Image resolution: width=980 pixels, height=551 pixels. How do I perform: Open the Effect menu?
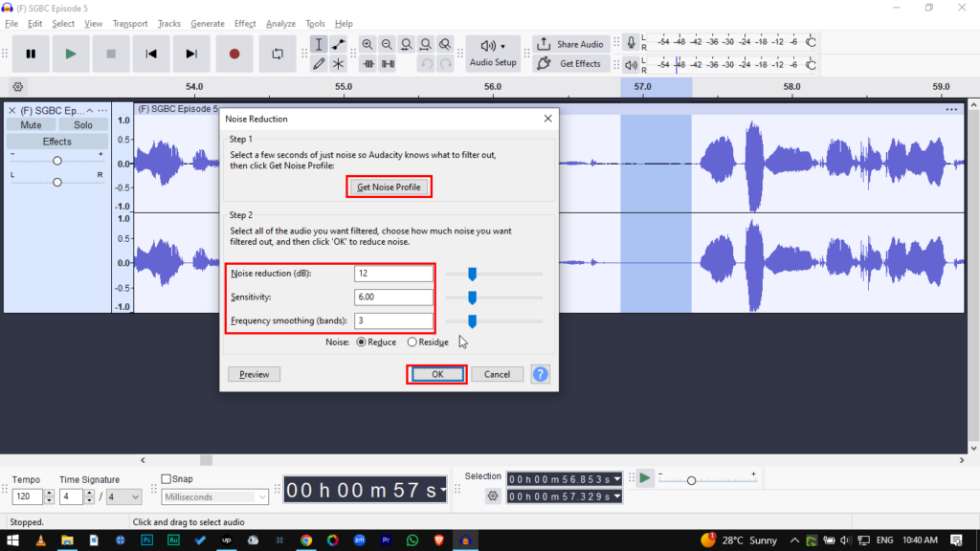[245, 23]
